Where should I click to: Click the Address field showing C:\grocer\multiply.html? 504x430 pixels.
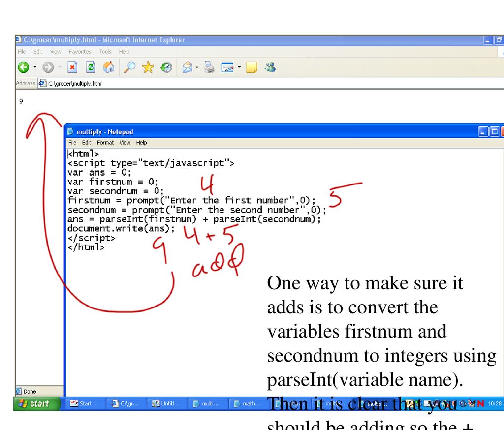(270, 83)
